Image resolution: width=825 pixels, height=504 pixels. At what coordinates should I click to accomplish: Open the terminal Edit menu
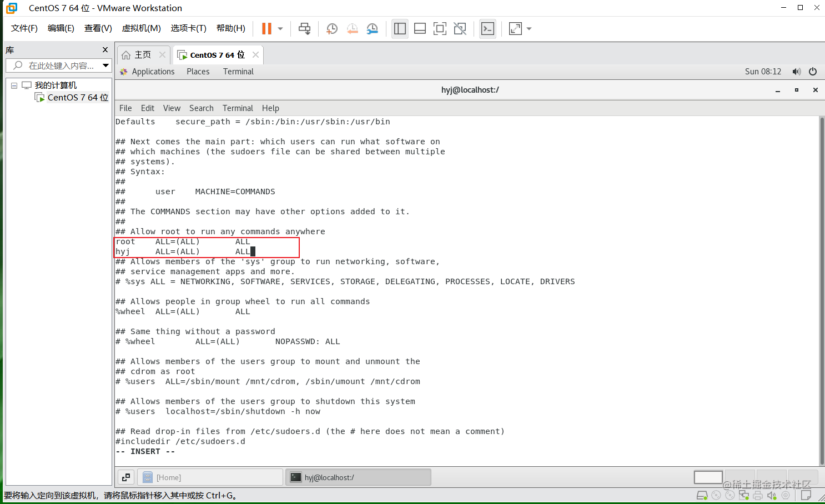[x=148, y=108]
